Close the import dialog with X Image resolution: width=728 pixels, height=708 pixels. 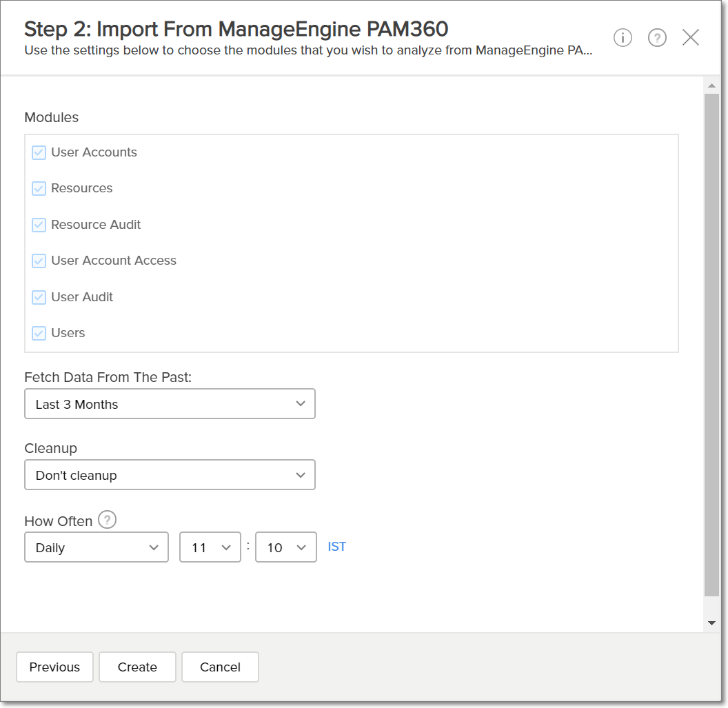[691, 38]
